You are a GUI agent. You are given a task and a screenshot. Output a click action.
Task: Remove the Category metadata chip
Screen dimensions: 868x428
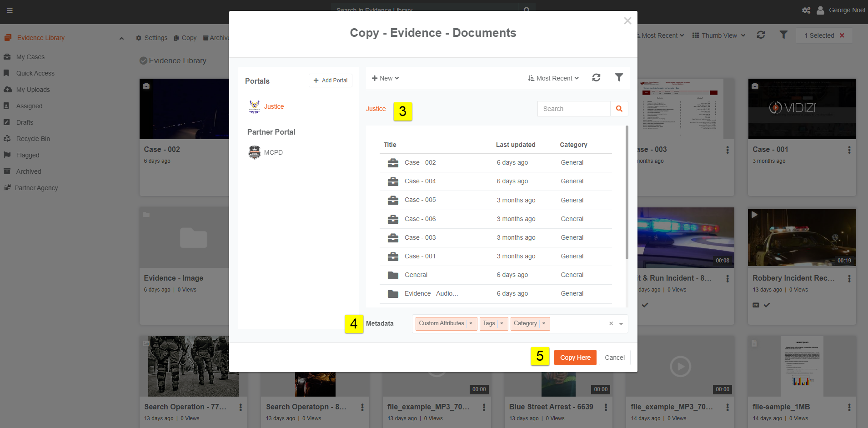[543, 323]
